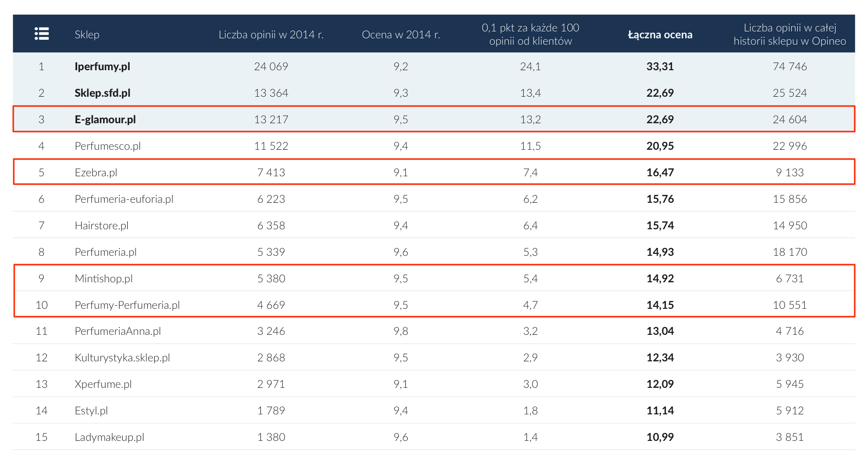Viewport: 868px width, 461px height.
Task: Click rank number 15
Action: point(42,437)
